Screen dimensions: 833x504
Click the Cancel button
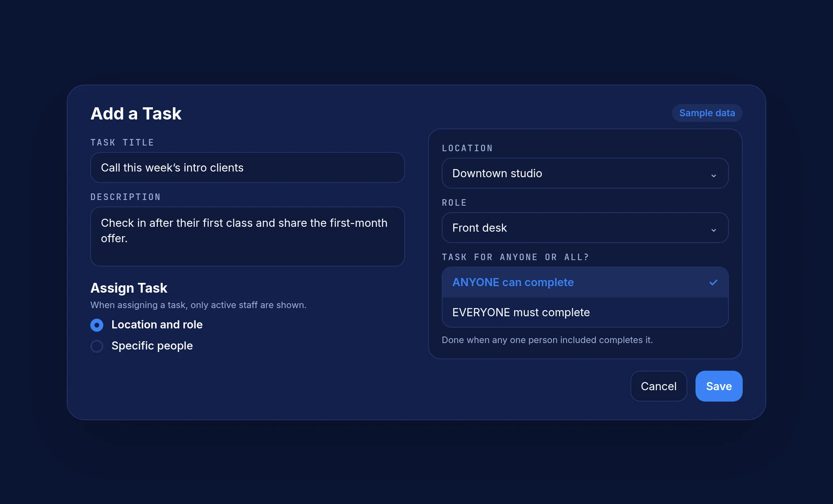pos(659,386)
